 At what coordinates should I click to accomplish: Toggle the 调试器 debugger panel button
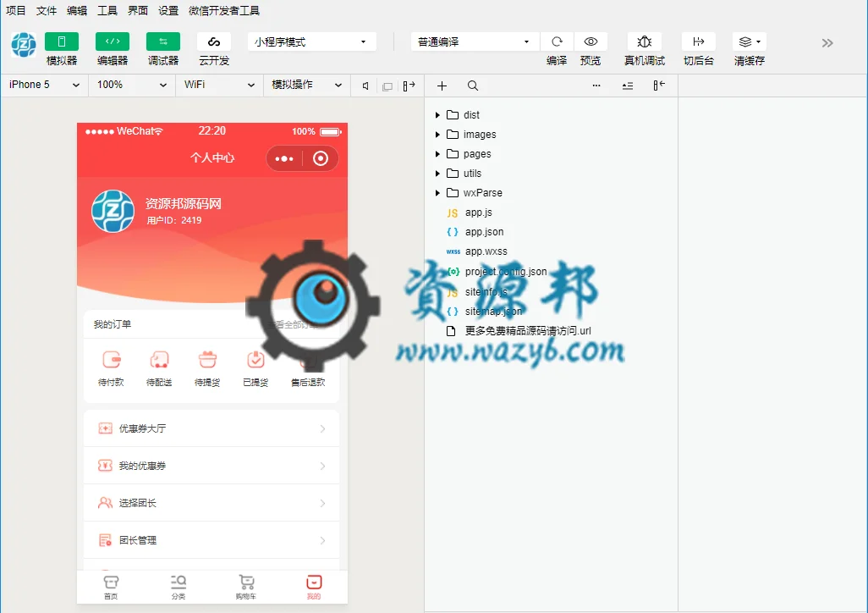pyautogui.click(x=163, y=41)
